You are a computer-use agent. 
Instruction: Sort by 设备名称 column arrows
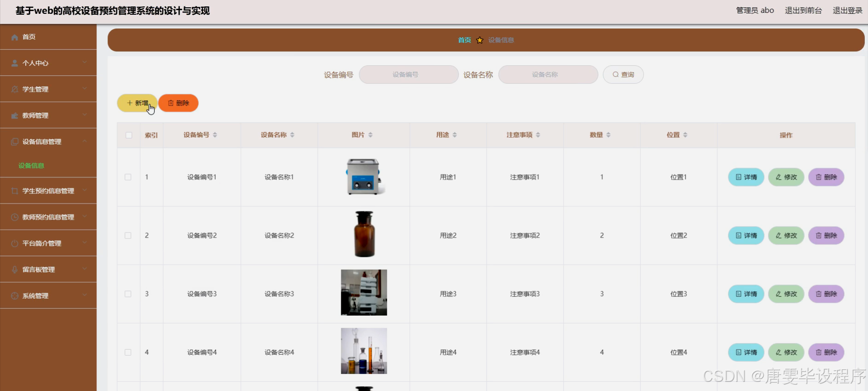(292, 135)
